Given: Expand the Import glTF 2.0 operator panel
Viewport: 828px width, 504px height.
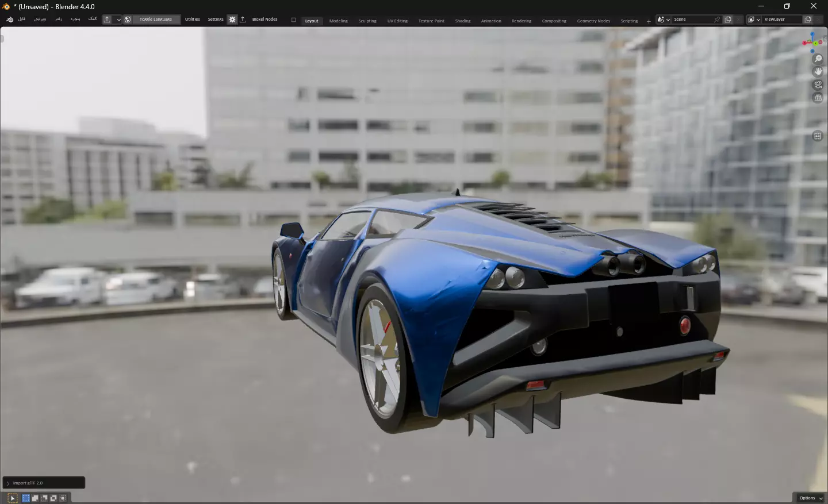Looking at the screenshot, I should click(44, 483).
